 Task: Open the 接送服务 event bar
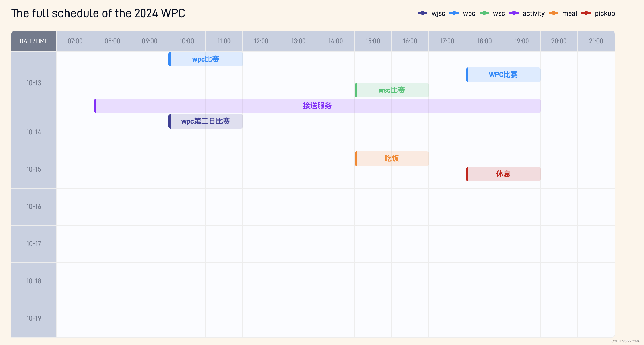click(x=317, y=106)
